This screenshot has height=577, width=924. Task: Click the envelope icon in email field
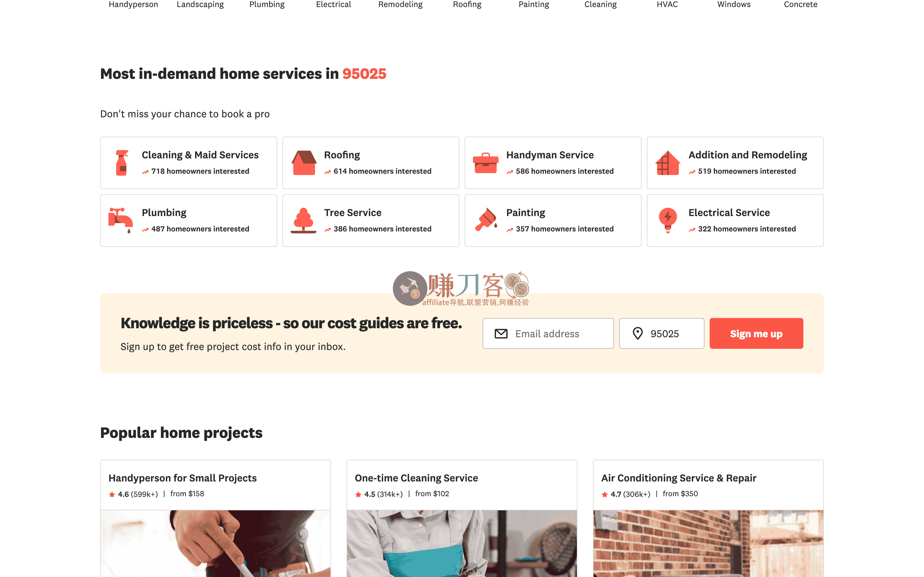501,333
